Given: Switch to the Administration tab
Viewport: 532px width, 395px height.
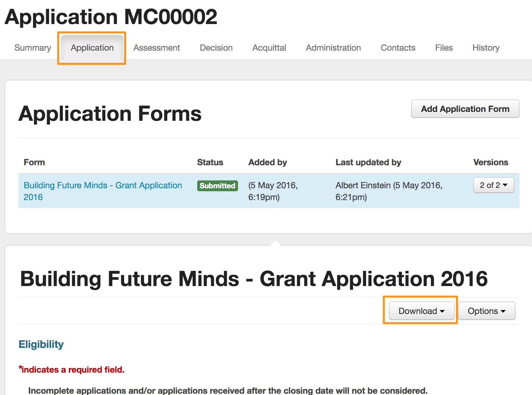Looking at the screenshot, I should (333, 48).
